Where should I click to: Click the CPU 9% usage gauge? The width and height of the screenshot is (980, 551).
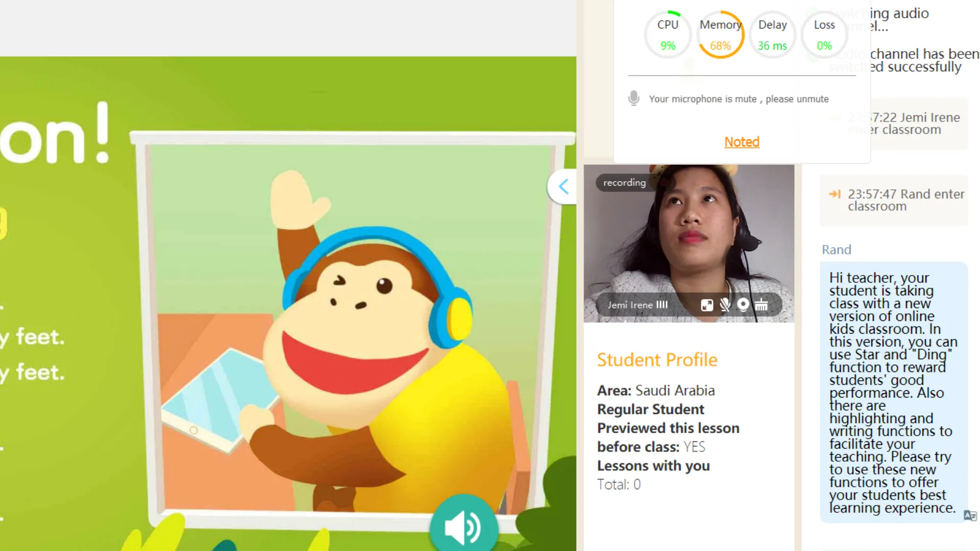[668, 35]
